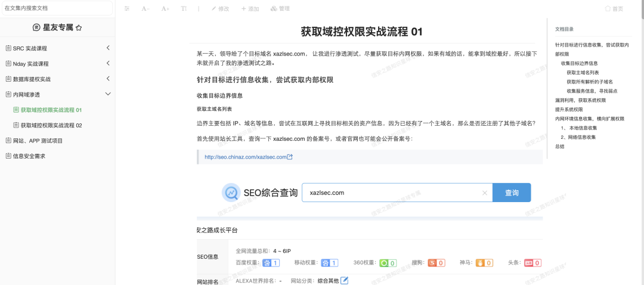The height and width of the screenshot is (285, 644).
Task: Click the 修改 edit button
Action: (x=220, y=8)
